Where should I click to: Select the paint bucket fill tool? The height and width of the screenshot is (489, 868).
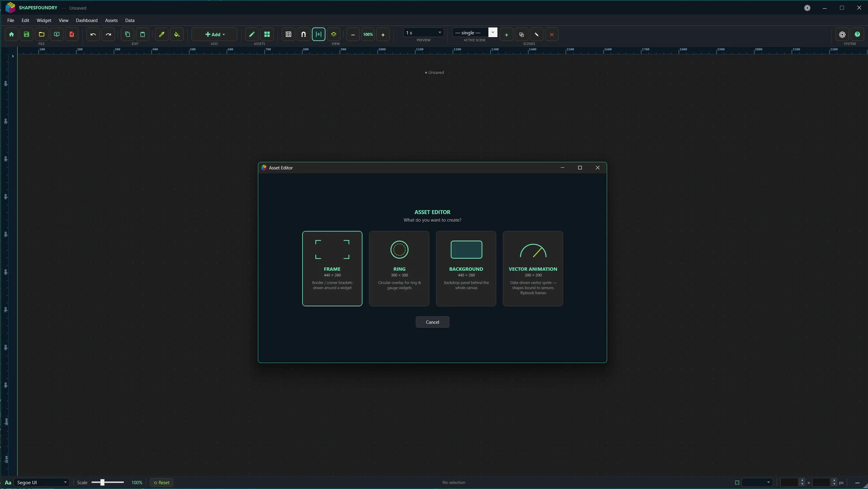pyautogui.click(x=177, y=34)
